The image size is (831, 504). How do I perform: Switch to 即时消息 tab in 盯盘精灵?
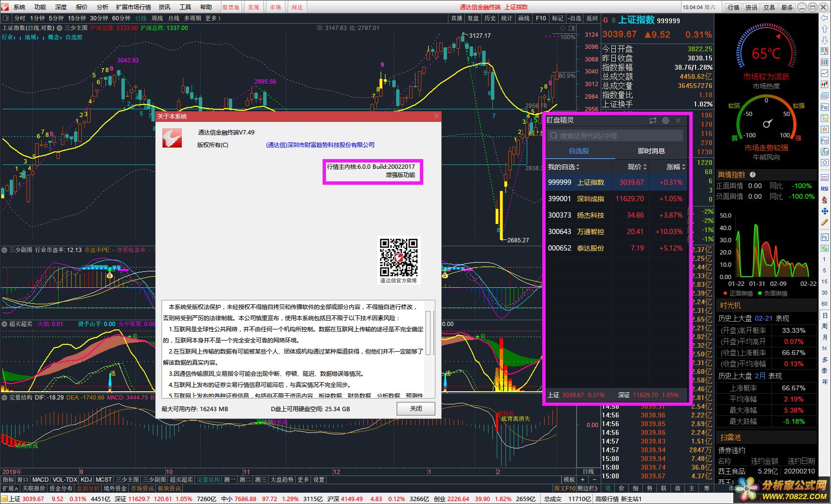(x=651, y=151)
